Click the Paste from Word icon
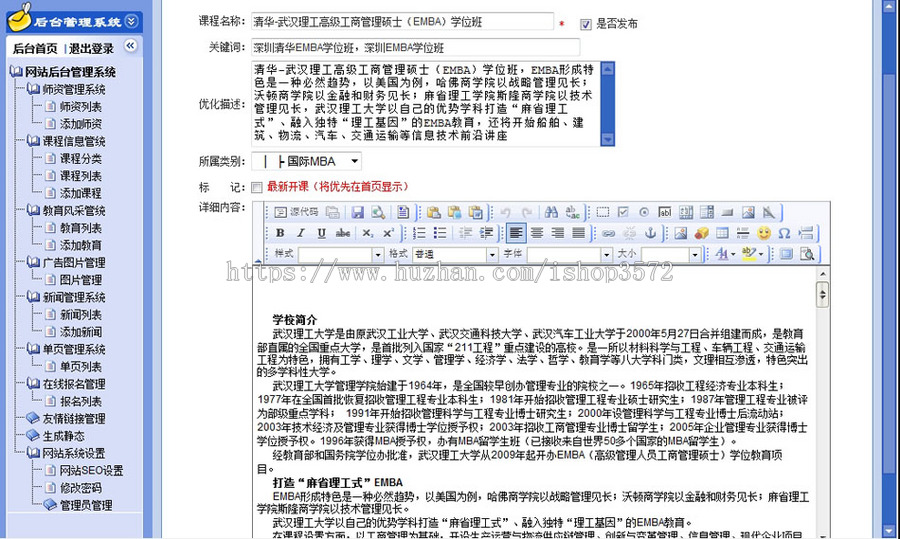The height and width of the screenshot is (539, 900). [x=475, y=212]
